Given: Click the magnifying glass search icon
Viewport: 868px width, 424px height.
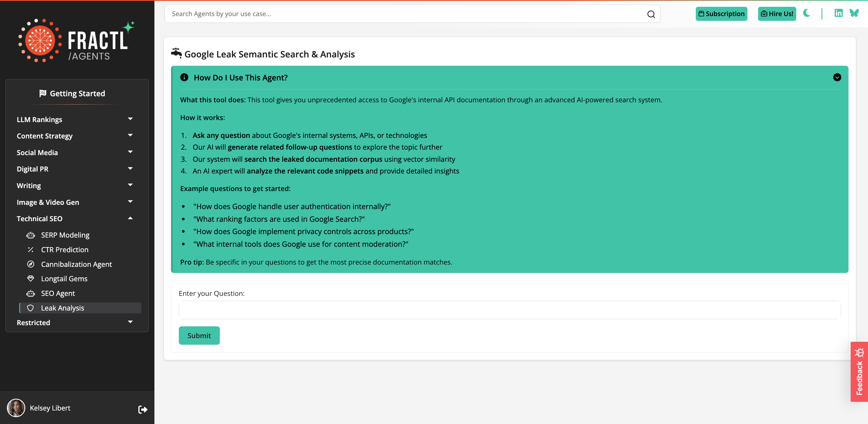Looking at the screenshot, I should click(651, 14).
